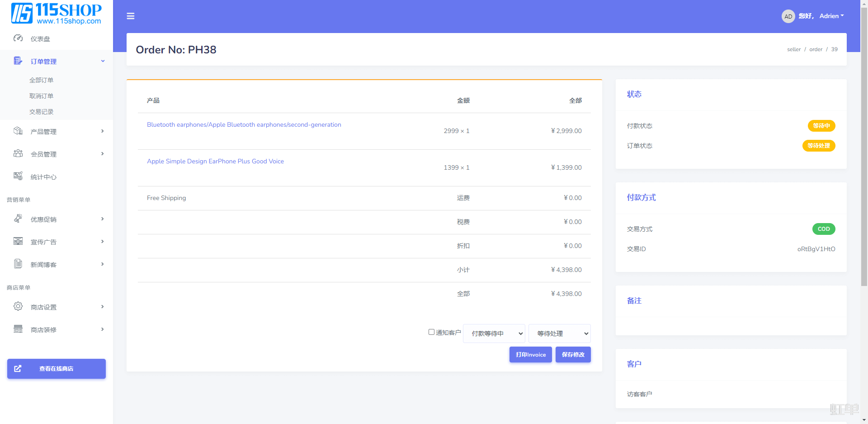Click the scrollbar down arrow
Viewport: 868px width, 424px height.
(x=864, y=420)
